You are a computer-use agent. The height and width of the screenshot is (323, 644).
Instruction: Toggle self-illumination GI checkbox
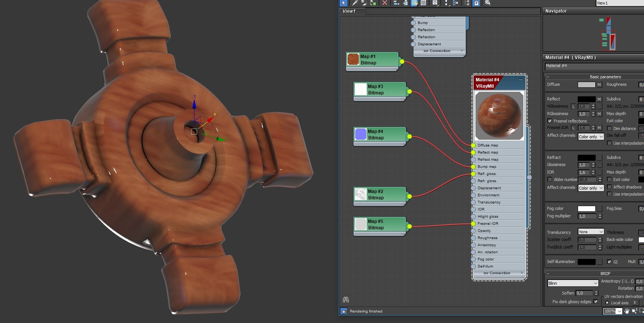point(609,262)
